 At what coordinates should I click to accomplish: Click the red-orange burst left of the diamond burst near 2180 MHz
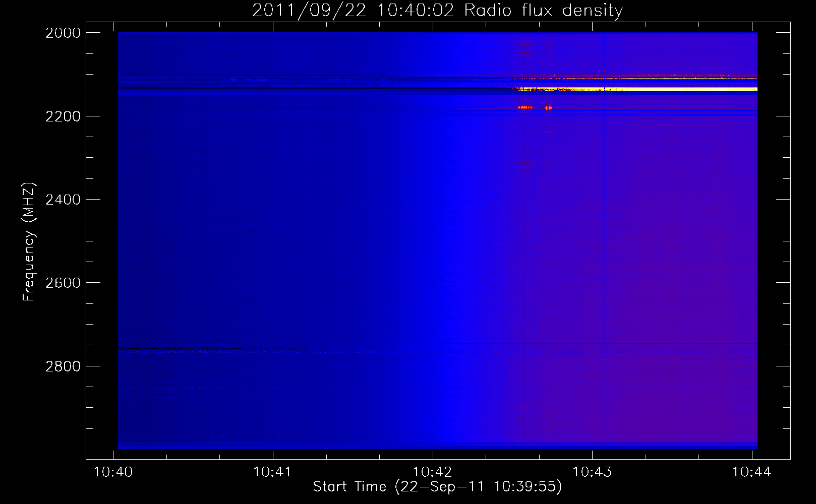pos(525,107)
